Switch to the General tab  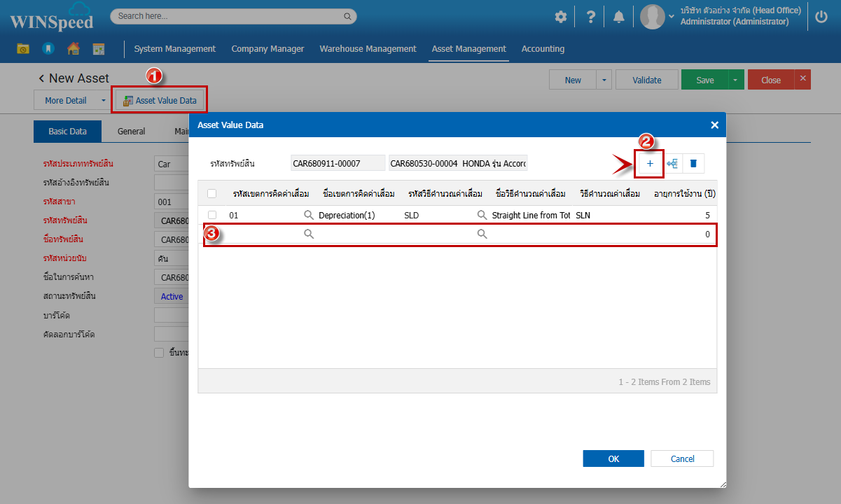click(131, 131)
